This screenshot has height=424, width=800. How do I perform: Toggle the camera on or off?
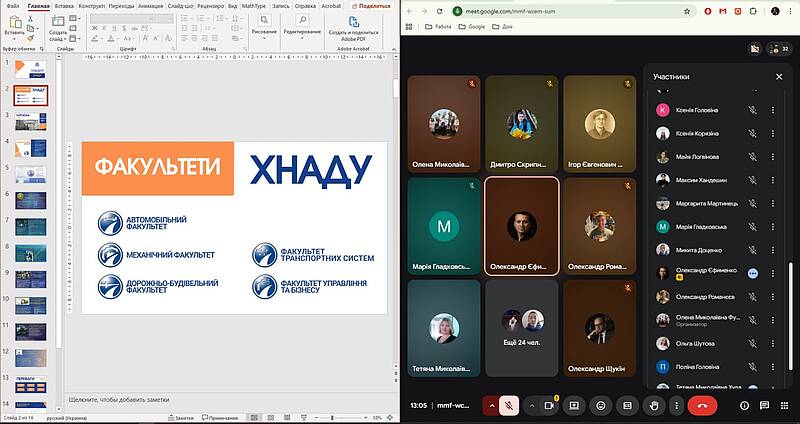tap(548, 405)
